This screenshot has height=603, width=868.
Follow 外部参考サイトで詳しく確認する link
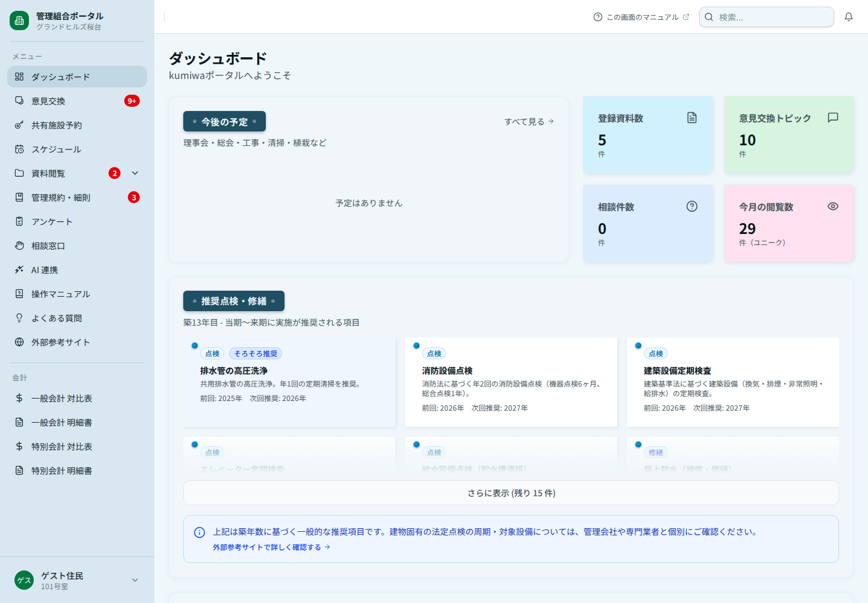(271, 548)
